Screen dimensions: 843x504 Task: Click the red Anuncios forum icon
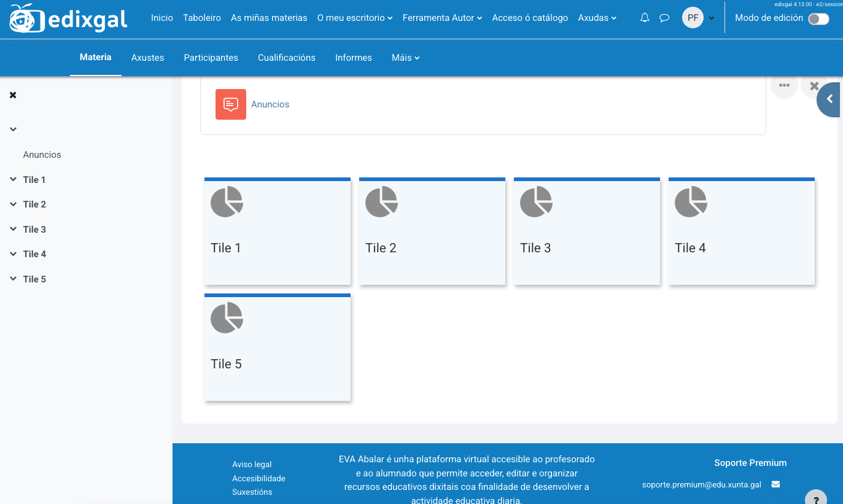point(230,104)
